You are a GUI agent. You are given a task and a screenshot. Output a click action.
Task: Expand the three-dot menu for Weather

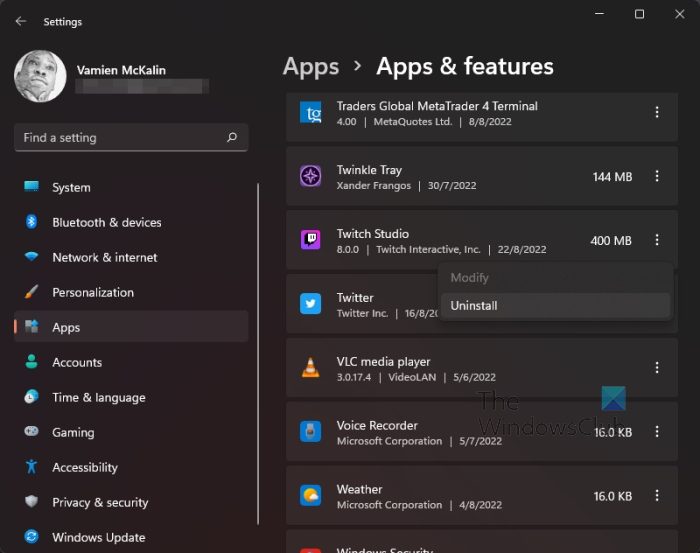tap(657, 496)
